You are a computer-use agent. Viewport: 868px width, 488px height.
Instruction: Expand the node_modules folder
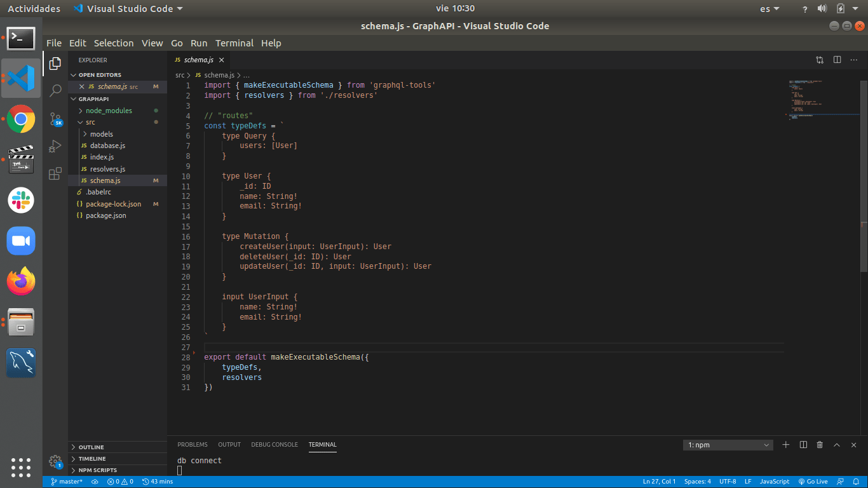(109, 111)
